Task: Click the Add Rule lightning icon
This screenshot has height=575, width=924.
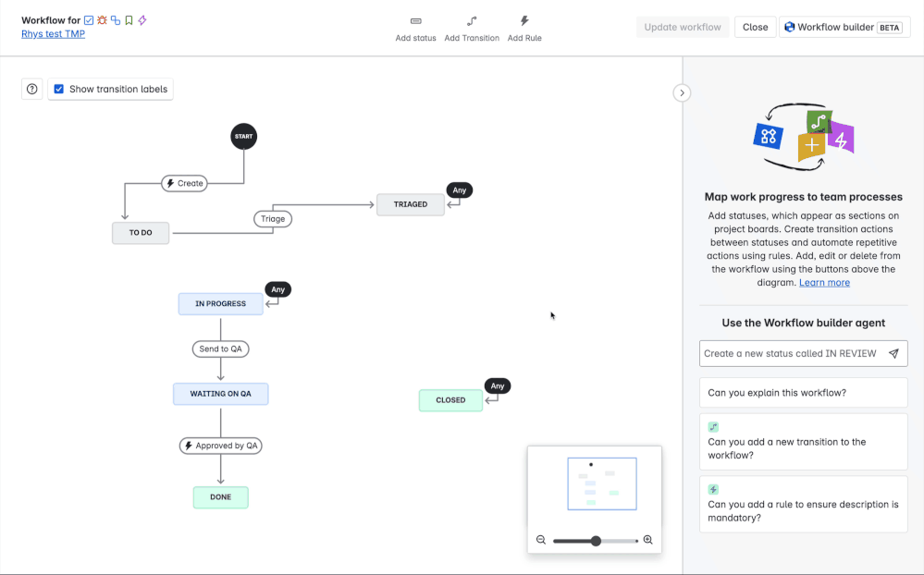Action: pyautogui.click(x=524, y=21)
